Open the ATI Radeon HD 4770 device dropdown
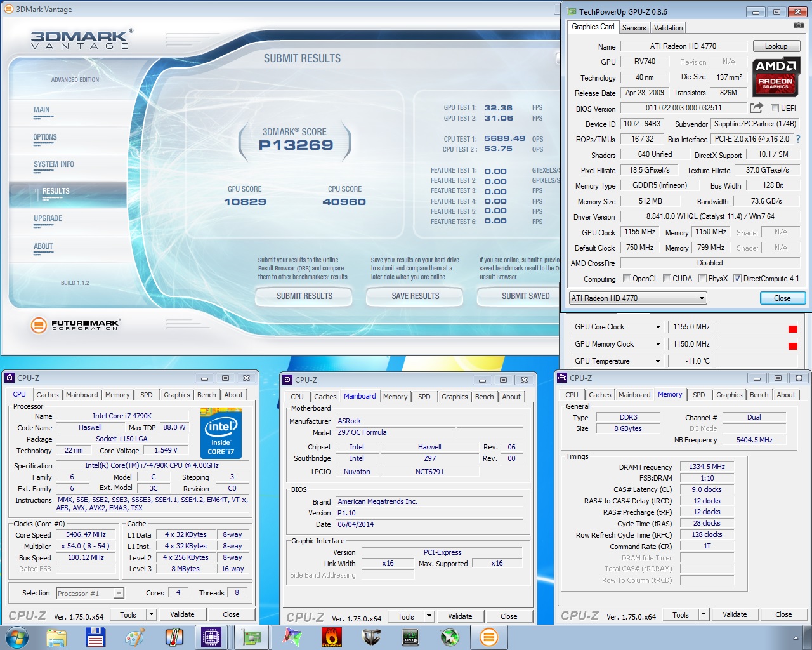 638,298
